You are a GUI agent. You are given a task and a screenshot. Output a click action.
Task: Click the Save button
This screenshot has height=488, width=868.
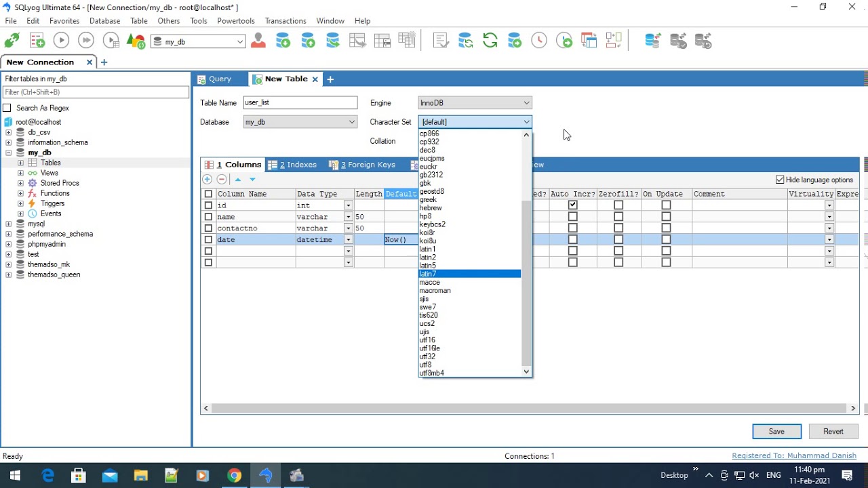pyautogui.click(x=776, y=431)
